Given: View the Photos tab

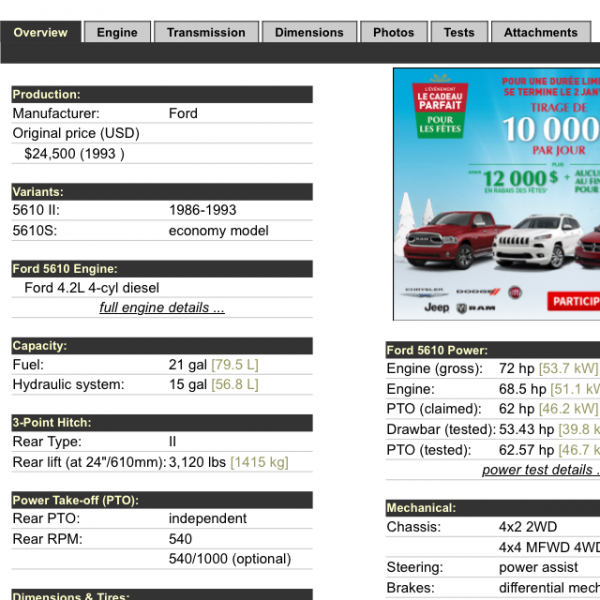Looking at the screenshot, I should click(x=394, y=32).
